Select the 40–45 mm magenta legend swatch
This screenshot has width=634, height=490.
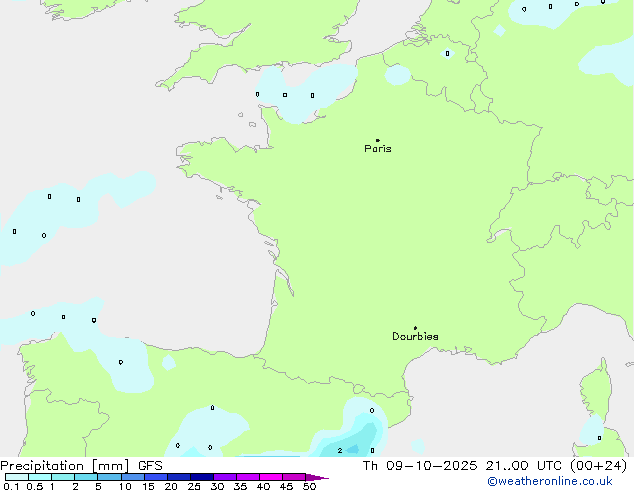(x=271, y=477)
